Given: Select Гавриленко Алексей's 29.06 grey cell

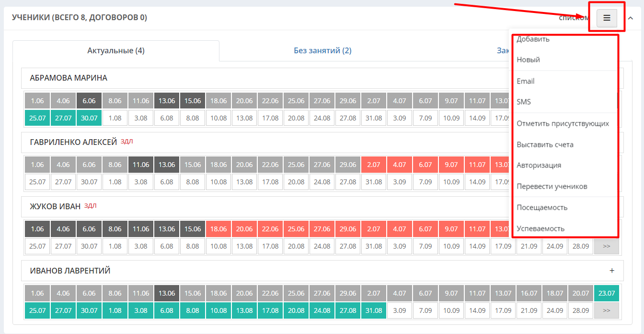Looking at the screenshot, I should click(x=348, y=165).
